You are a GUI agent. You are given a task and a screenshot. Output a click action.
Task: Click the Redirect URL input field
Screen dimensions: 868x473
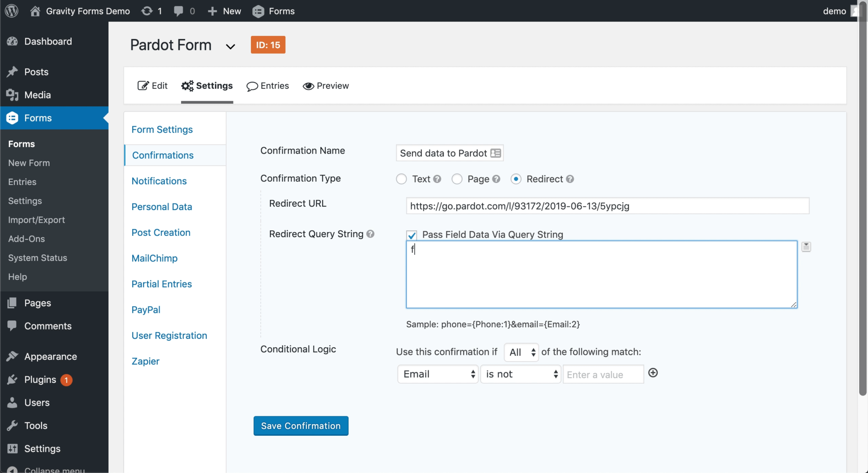(607, 206)
